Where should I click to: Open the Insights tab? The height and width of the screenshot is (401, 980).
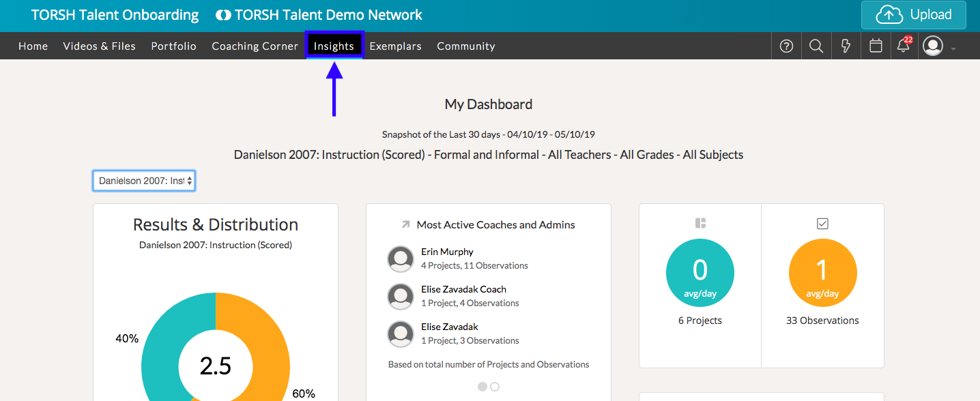pos(334,46)
